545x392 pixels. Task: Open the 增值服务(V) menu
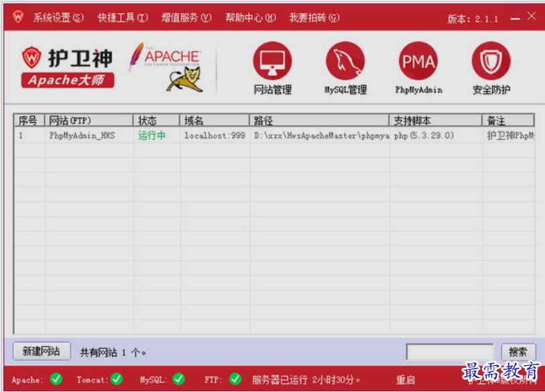(186, 17)
